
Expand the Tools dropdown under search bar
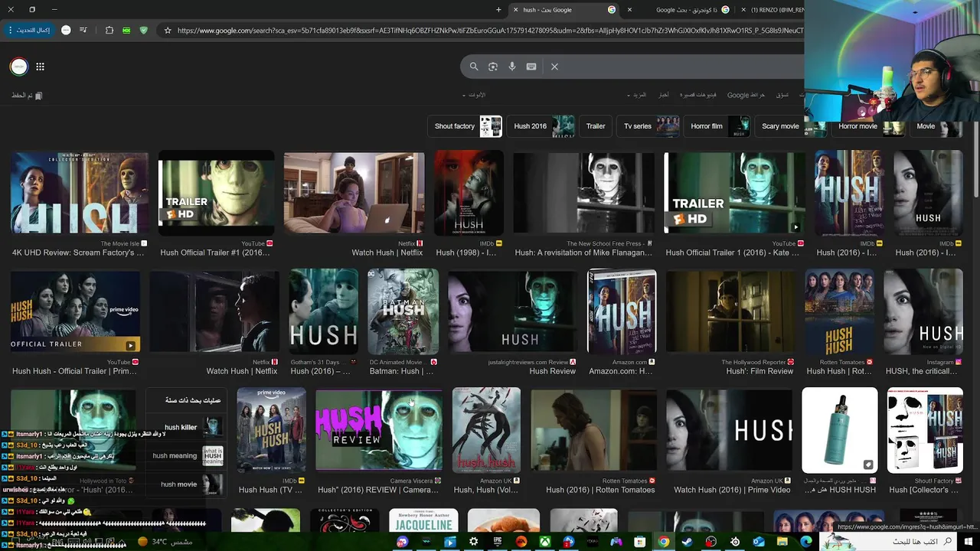pyautogui.click(x=474, y=95)
